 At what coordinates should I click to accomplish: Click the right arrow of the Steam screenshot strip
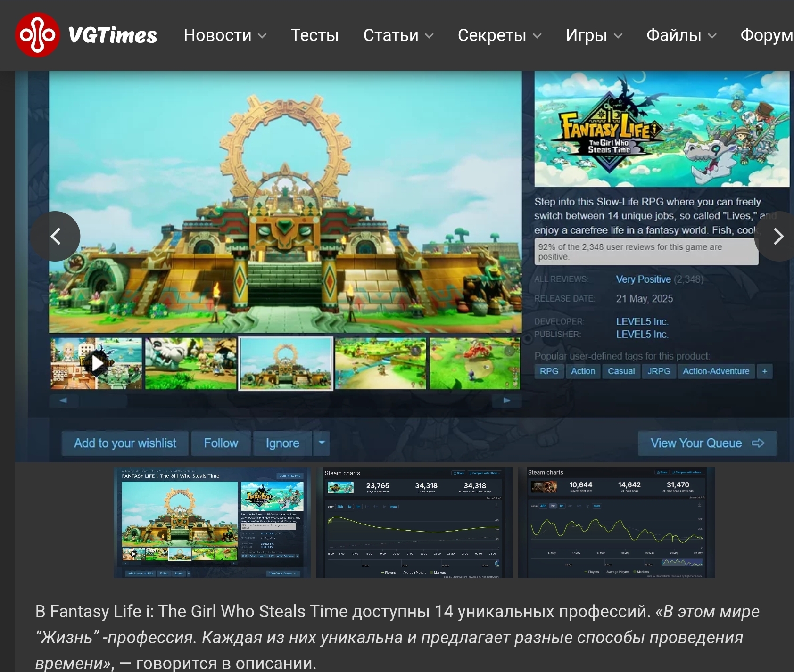506,401
